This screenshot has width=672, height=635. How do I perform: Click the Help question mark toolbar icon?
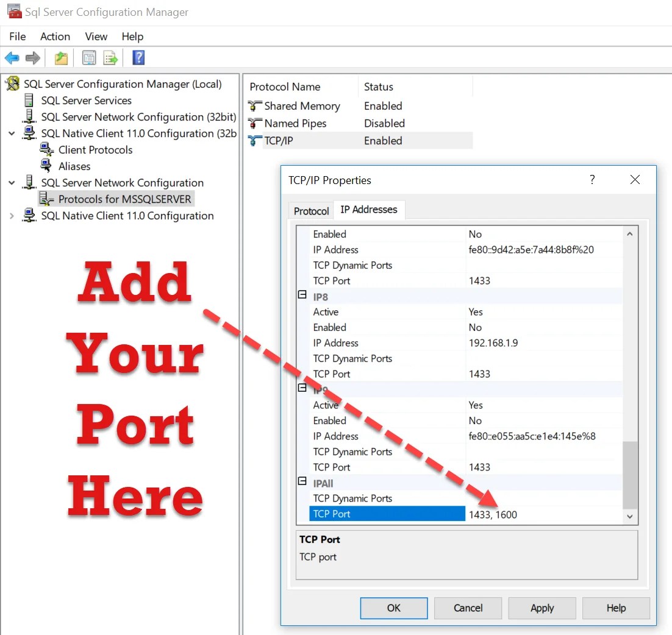click(x=138, y=57)
